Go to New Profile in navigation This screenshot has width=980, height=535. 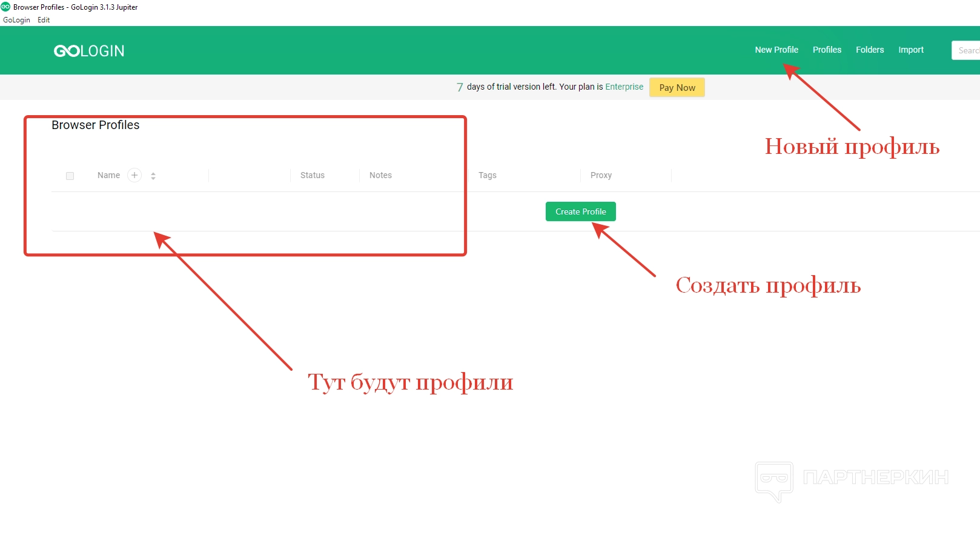click(x=776, y=50)
